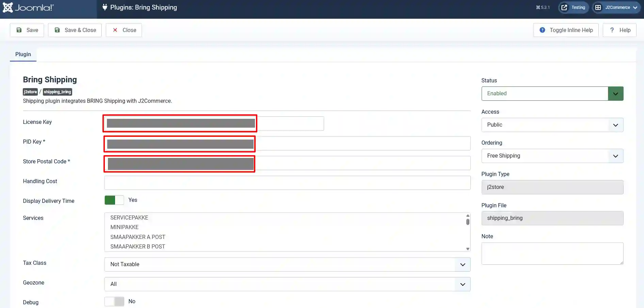Open the Geozone dropdown
Screen dimensions: 644x308
pyautogui.click(x=287, y=284)
